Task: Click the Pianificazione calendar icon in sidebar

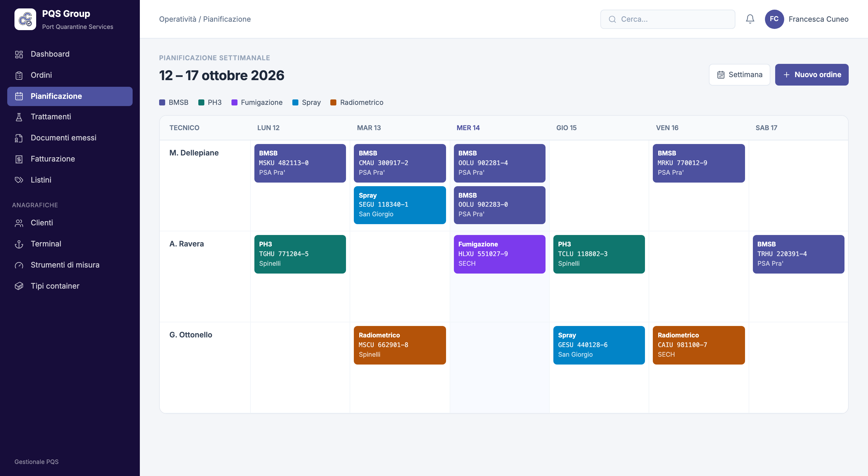Action: 19,96
